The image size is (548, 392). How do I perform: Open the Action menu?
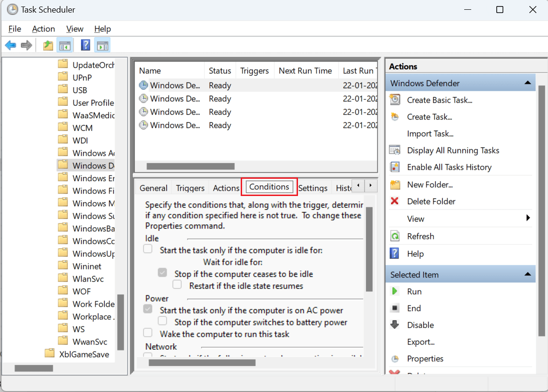click(43, 28)
